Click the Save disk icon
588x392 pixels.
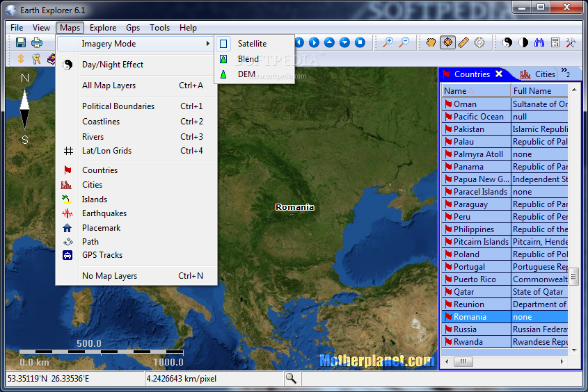21,42
